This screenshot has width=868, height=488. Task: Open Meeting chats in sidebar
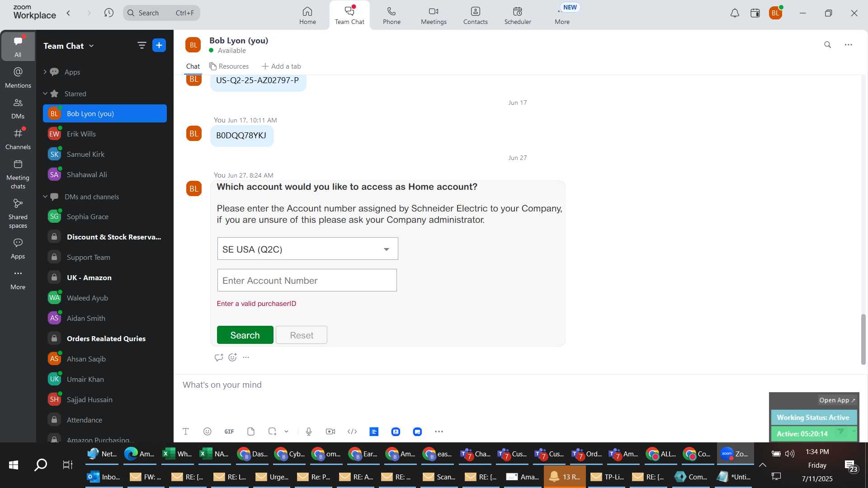tap(18, 174)
